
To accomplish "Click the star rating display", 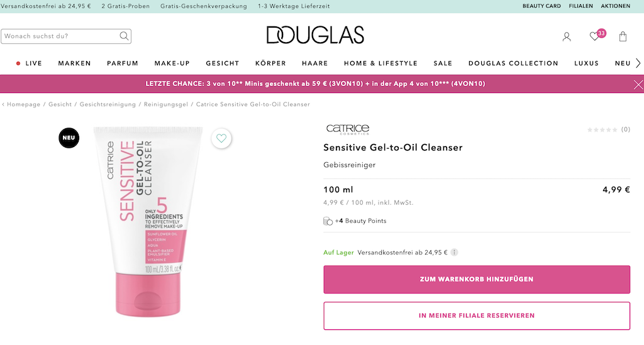I will click(602, 129).
